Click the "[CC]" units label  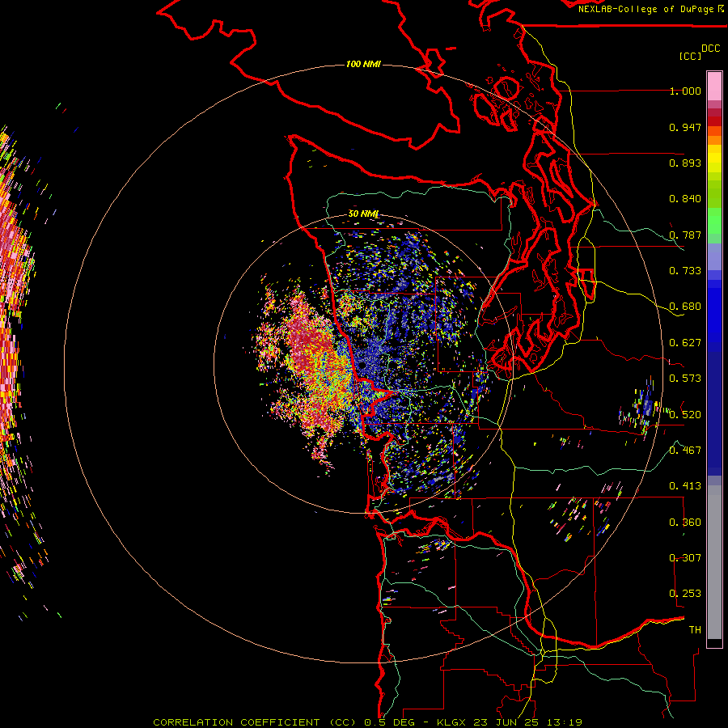coord(690,56)
